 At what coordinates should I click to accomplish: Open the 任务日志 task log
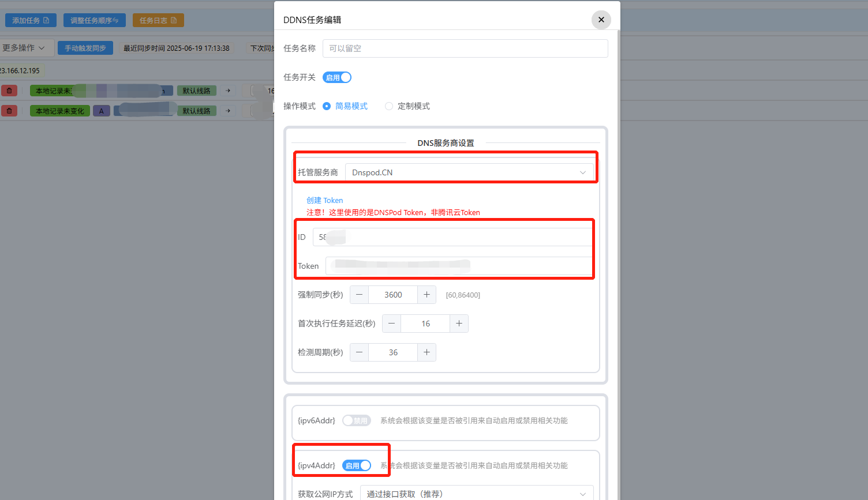pos(158,20)
